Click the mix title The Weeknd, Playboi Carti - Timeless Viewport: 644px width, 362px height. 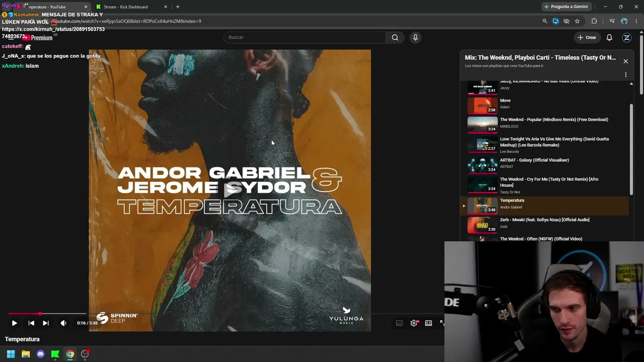[540, 58]
